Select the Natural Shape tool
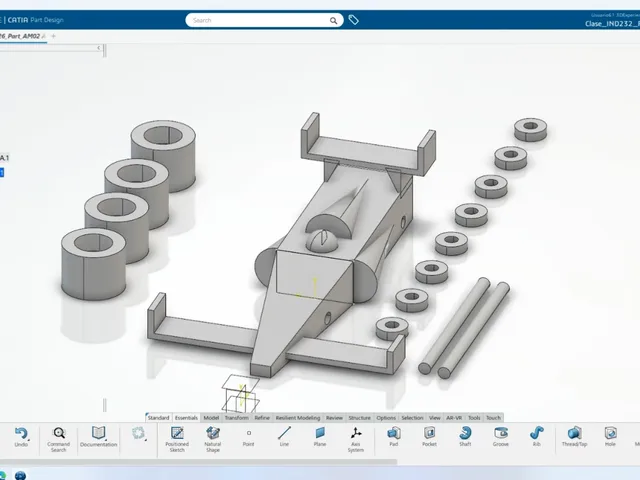640x480 pixels. pos(213,439)
